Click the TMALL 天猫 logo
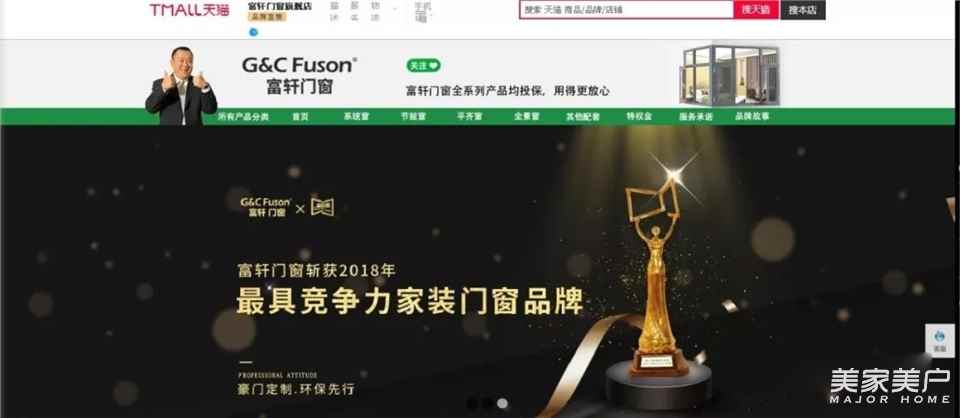Viewport: 960px width, 418px height. coord(189,10)
